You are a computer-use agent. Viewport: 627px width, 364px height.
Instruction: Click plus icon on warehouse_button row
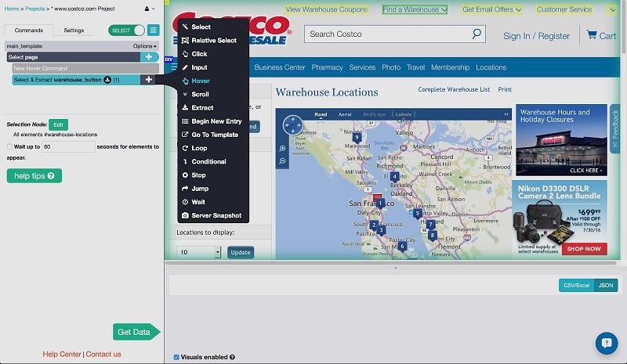point(148,80)
